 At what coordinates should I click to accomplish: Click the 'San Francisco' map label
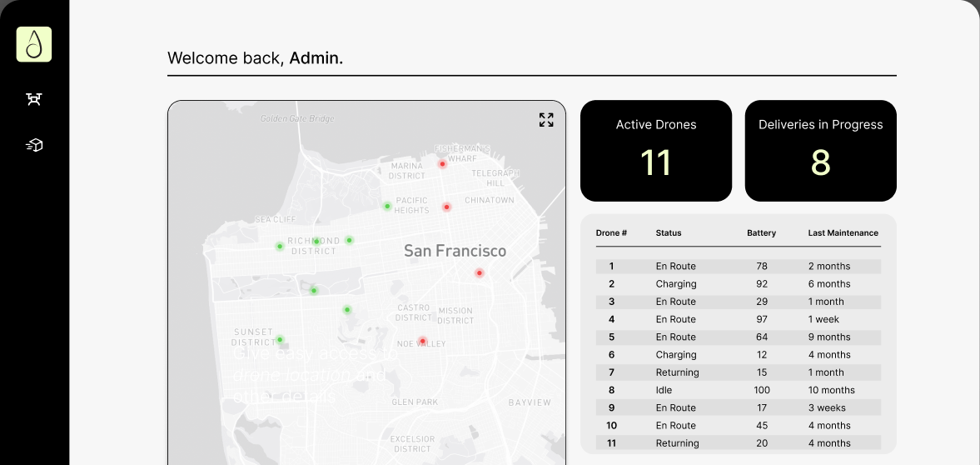click(455, 251)
